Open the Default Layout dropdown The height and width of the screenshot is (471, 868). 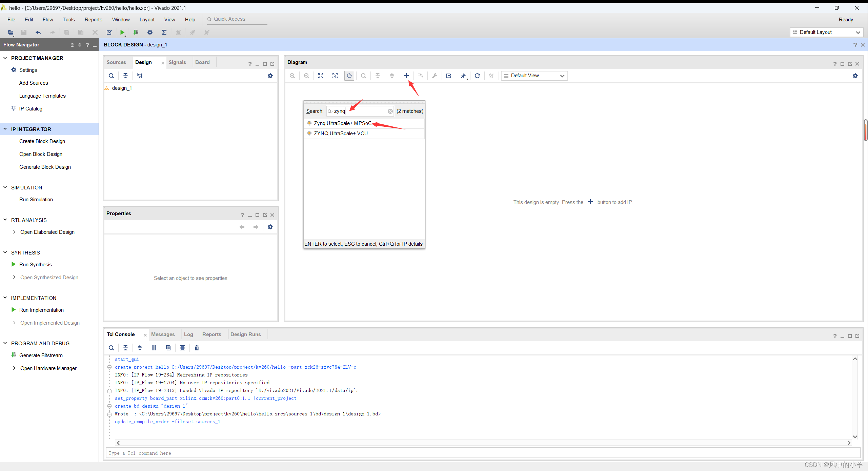826,32
